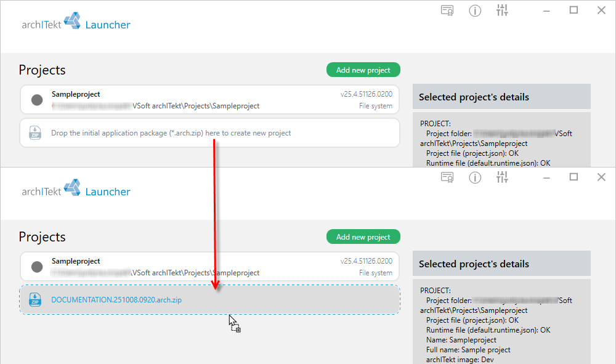Image resolution: width=616 pixels, height=364 pixels.
Task: Click 'Runtime file (default.runtime.json): OK' in upper window
Action: pyautogui.click(x=488, y=163)
